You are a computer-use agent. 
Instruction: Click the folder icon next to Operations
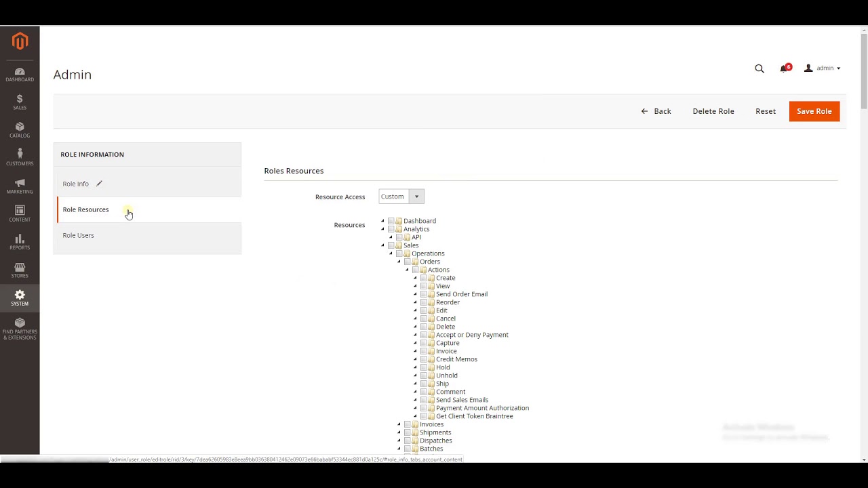(x=407, y=253)
